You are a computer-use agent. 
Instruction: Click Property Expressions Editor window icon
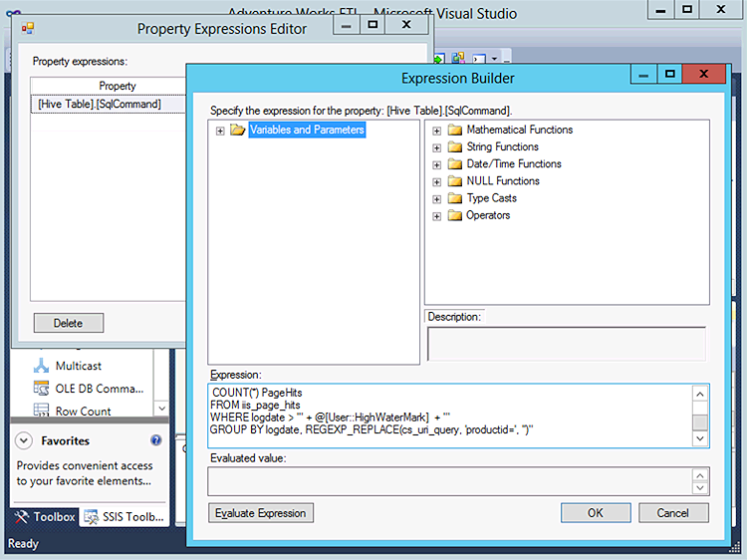(28, 29)
